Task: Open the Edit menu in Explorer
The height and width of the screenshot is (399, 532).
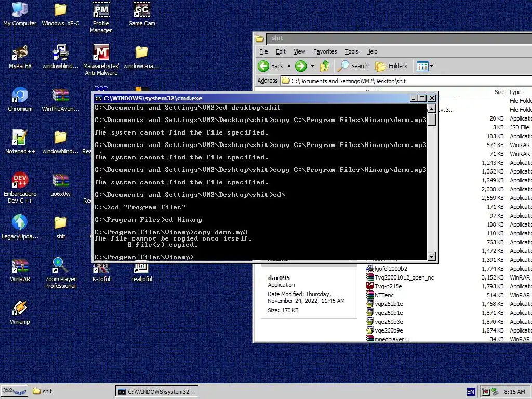Action: pos(281,51)
